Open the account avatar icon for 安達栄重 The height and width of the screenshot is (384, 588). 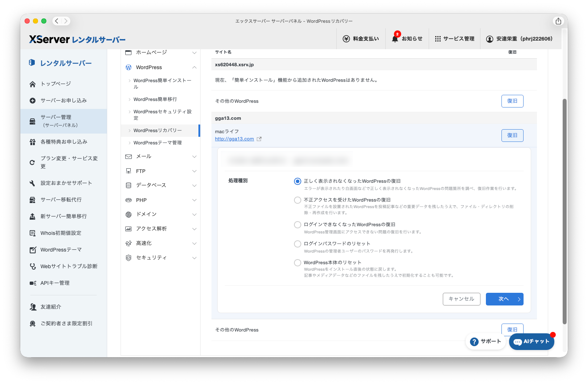[490, 39]
